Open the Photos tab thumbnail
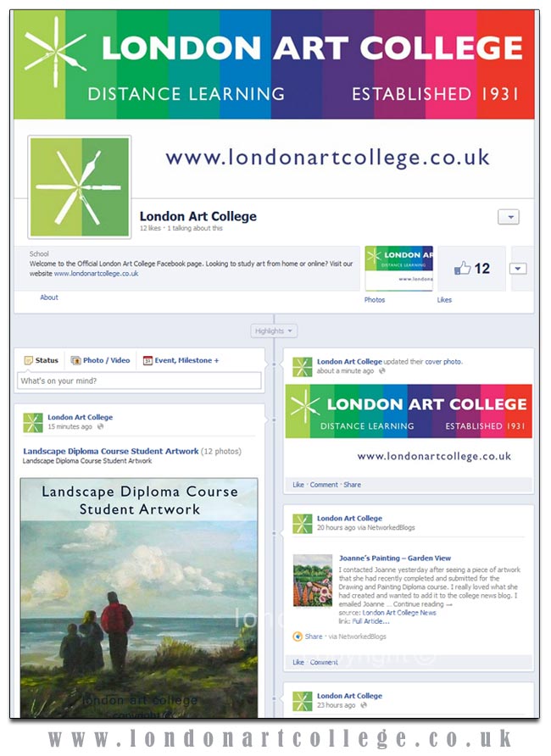Image resolution: width=551 pixels, height=756 pixels. click(x=398, y=268)
